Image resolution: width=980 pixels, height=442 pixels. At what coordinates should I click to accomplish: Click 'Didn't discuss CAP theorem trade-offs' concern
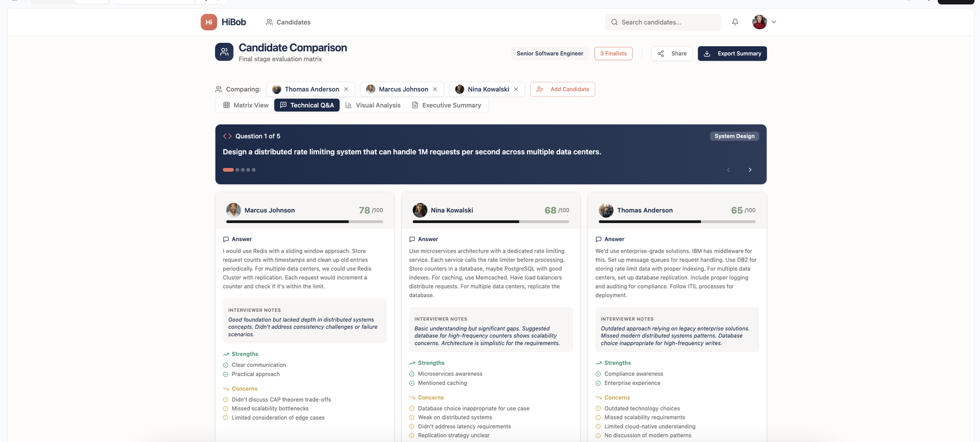tap(281, 400)
